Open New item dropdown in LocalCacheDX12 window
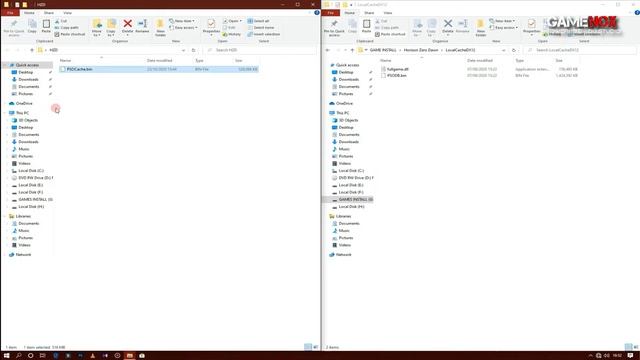Image resolution: width=640 pixels, height=360 pixels. click(x=502, y=21)
